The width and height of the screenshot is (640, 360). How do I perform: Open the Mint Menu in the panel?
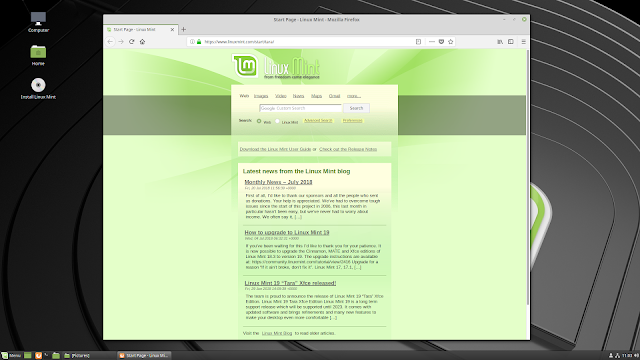[x=11, y=356]
